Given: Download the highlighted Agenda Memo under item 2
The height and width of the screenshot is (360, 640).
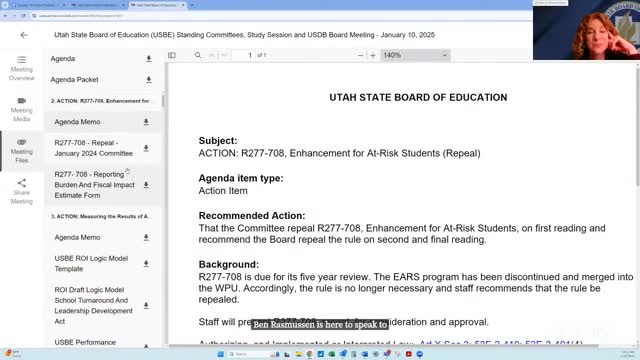Looking at the screenshot, I should 146,122.
